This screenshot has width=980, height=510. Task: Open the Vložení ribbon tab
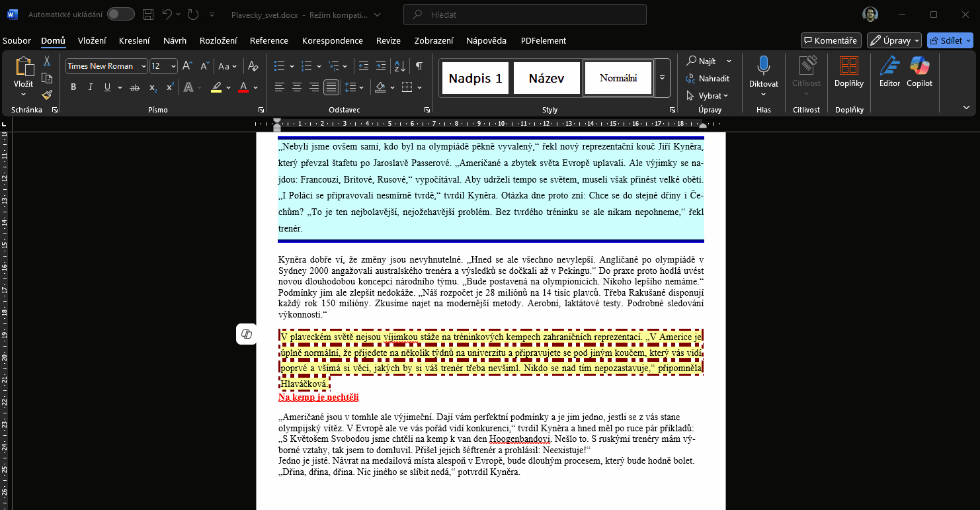(92, 40)
